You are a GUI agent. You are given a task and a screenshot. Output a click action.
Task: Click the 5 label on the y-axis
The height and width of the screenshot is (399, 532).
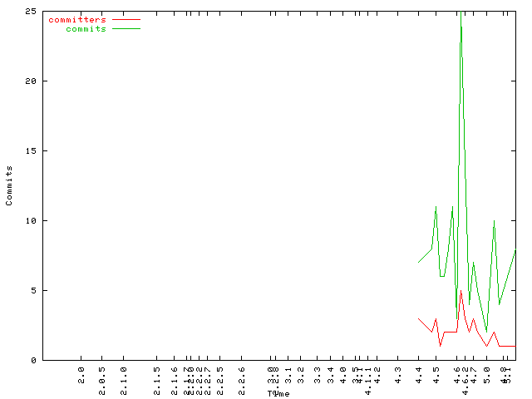(32, 290)
